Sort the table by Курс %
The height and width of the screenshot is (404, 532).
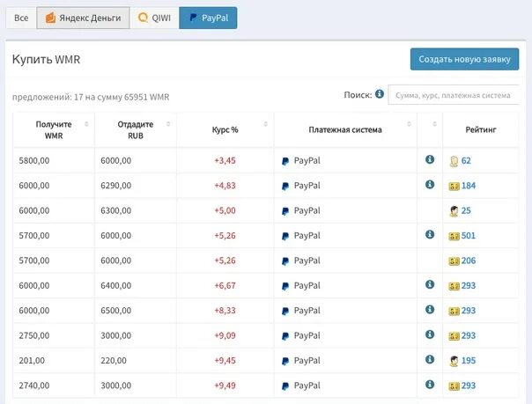(225, 130)
